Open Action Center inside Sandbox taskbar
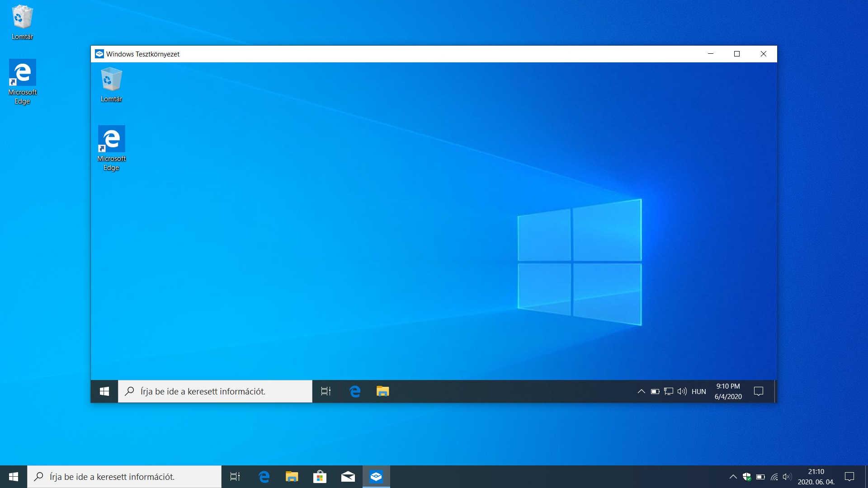The image size is (868, 488). (759, 391)
